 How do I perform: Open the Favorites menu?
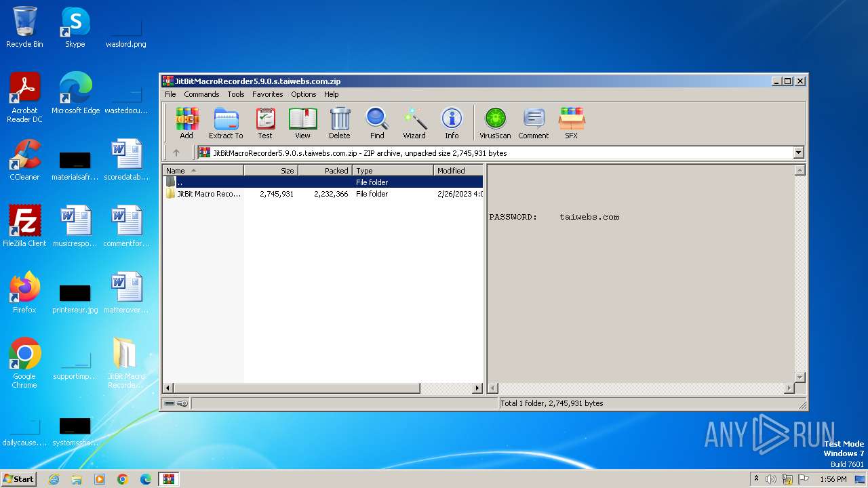268,94
